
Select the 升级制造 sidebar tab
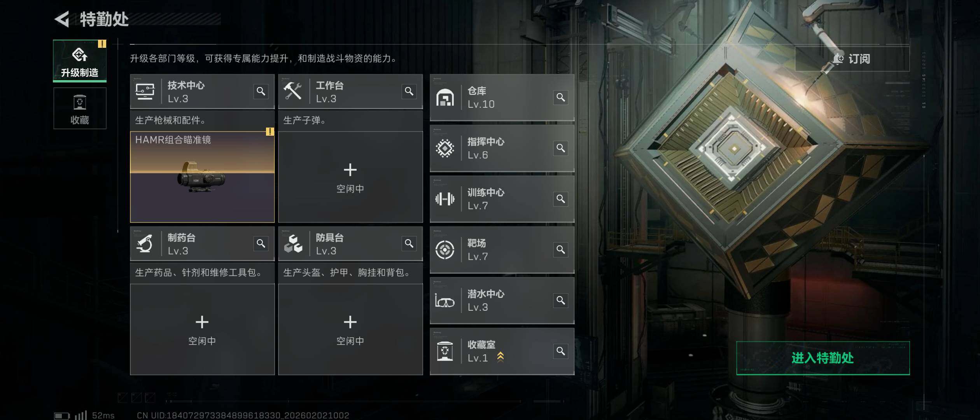click(80, 61)
